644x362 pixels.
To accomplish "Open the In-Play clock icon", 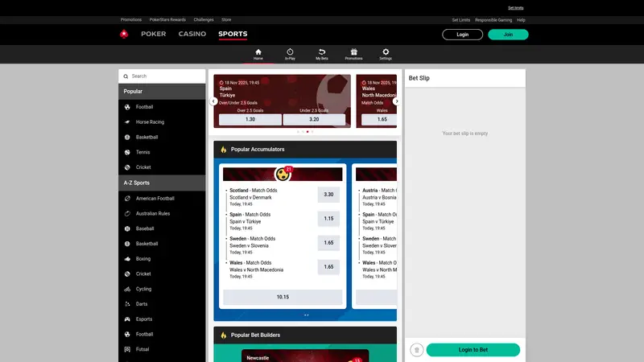I will (x=290, y=52).
